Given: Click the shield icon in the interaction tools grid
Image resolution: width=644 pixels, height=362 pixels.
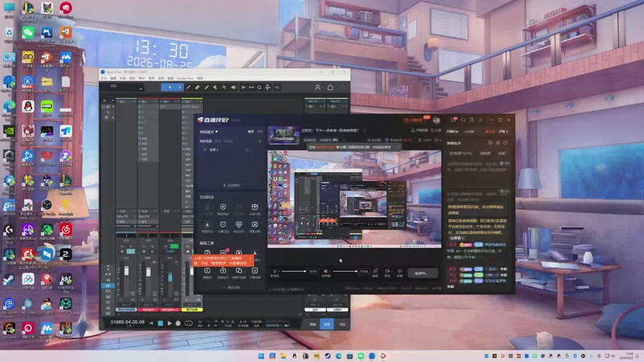Looking at the screenshot, I should tap(223, 208).
